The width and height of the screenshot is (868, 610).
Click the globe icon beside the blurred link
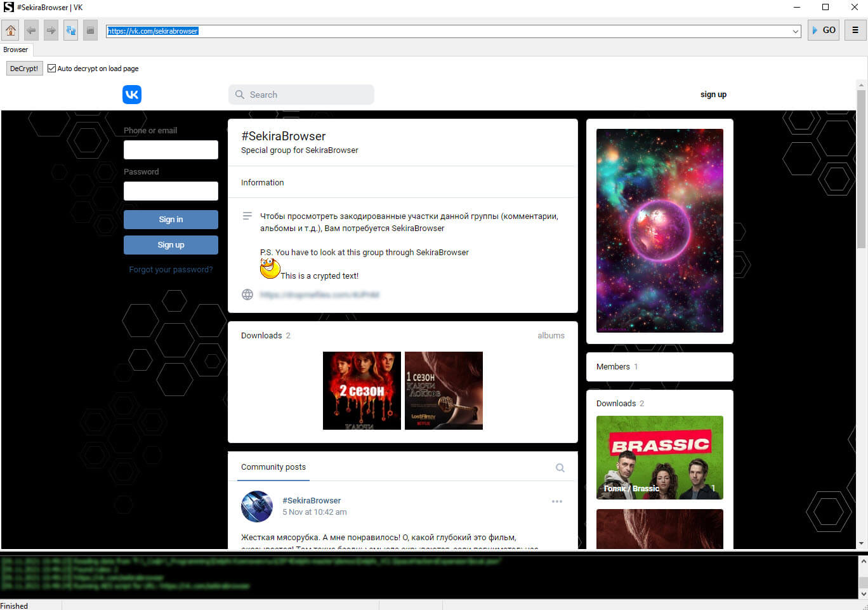pyautogui.click(x=247, y=295)
